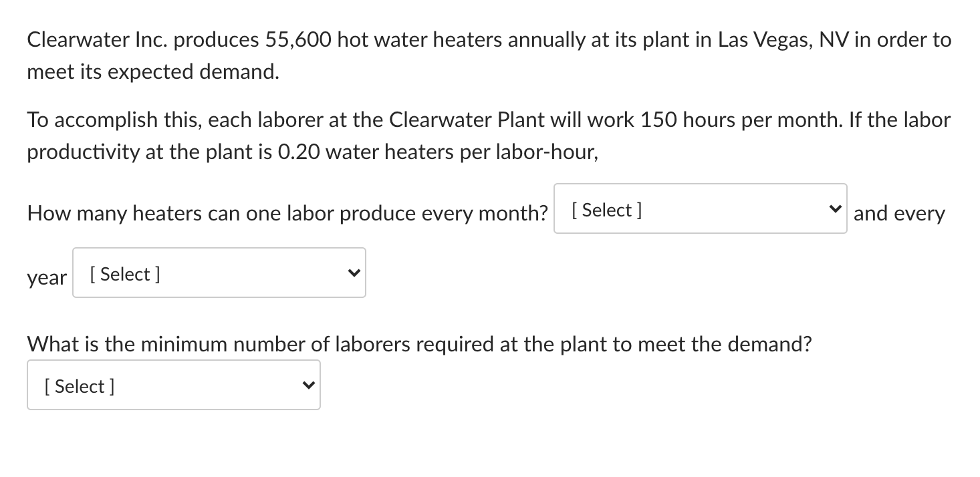Click the chevron on the monthly production dropdown

pyautogui.click(x=834, y=208)
